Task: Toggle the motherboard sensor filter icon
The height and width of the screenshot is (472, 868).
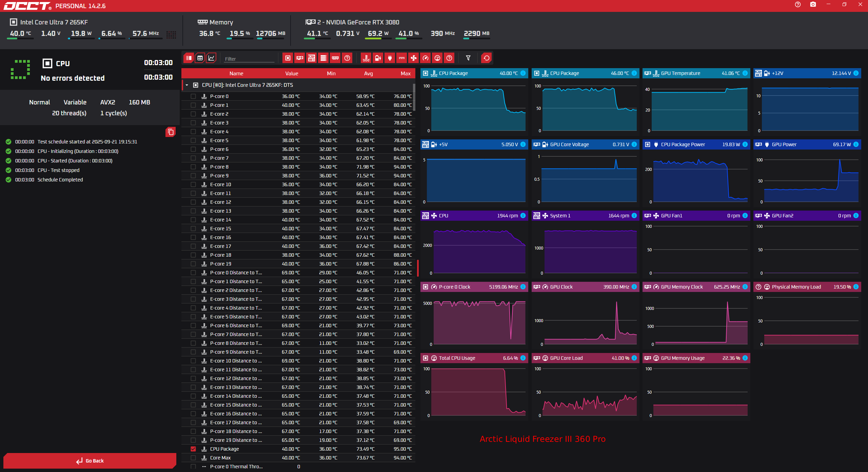Action: (x=312, y=58)
